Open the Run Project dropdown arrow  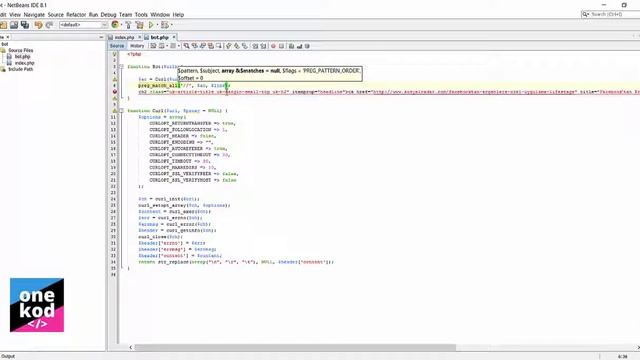157,25
